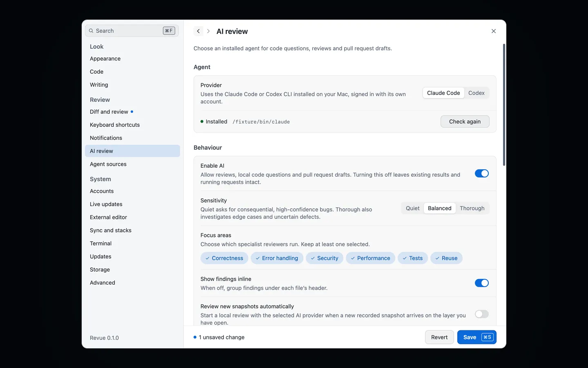The height and width of the screenshot is (368, 588).
Task: Go to Keyboard shortcuts settings
Action: coord(132,125)
